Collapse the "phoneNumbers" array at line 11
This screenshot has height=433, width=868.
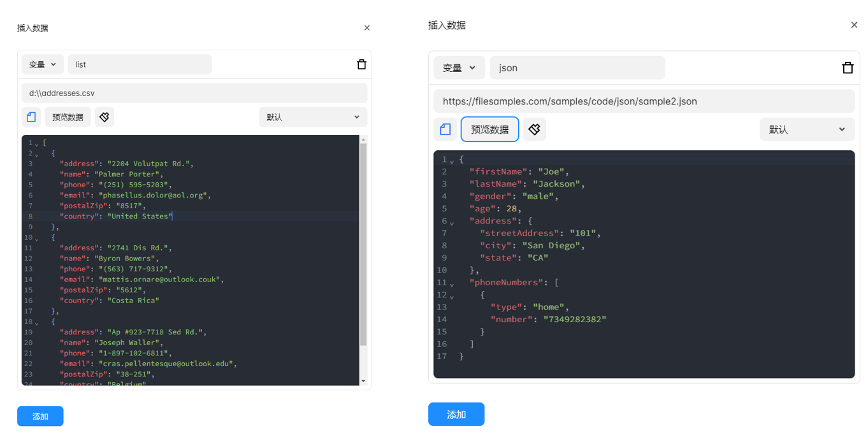click(x=452, y=284)
